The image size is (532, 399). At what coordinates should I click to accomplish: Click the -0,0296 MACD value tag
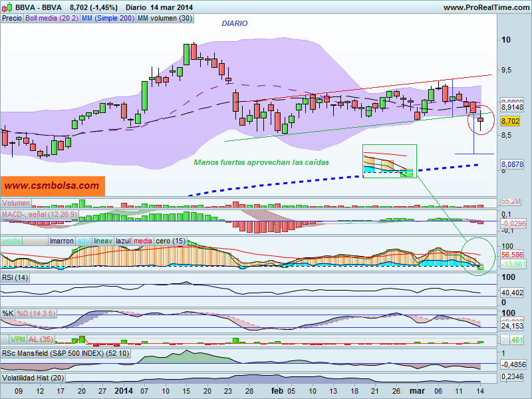pos(513,223)
